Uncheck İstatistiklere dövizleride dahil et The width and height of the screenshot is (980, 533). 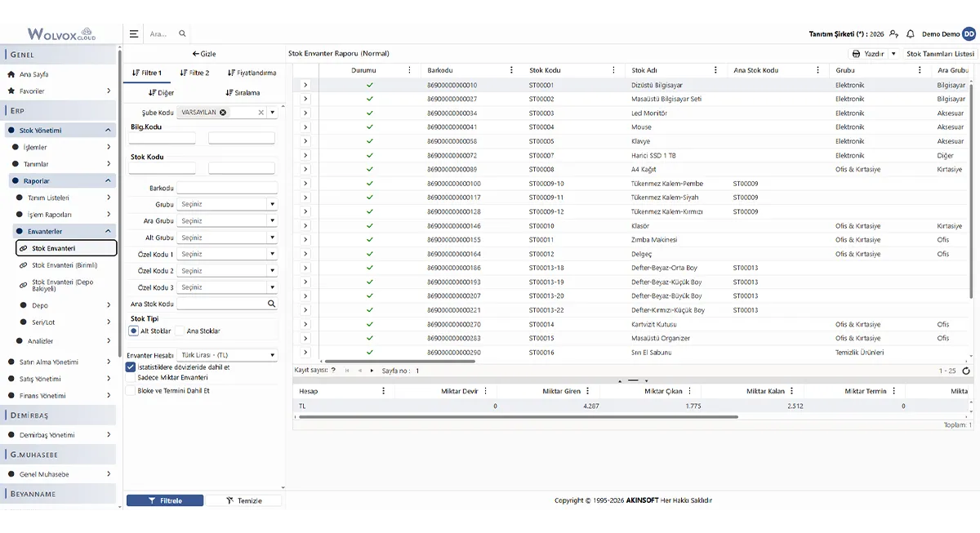[131, 367]
